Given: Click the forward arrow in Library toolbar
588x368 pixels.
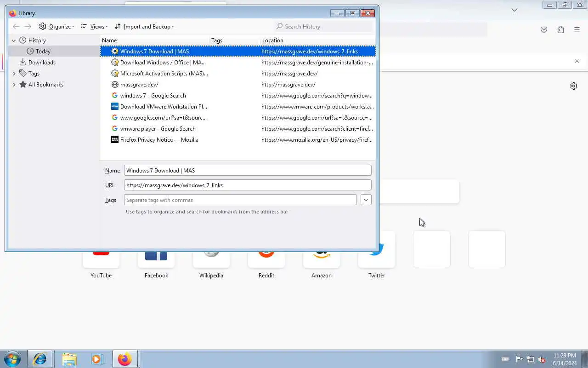Looking at the screenshot, I should pyautogui.click(x=28, y=27).
